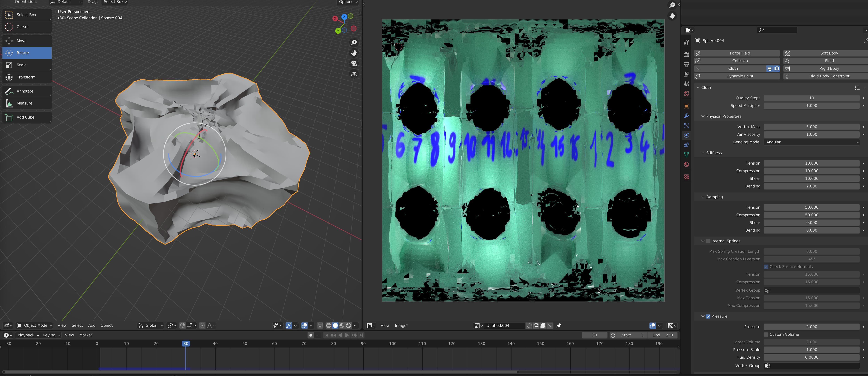Uncheck the Pressure checkbox

708,316
